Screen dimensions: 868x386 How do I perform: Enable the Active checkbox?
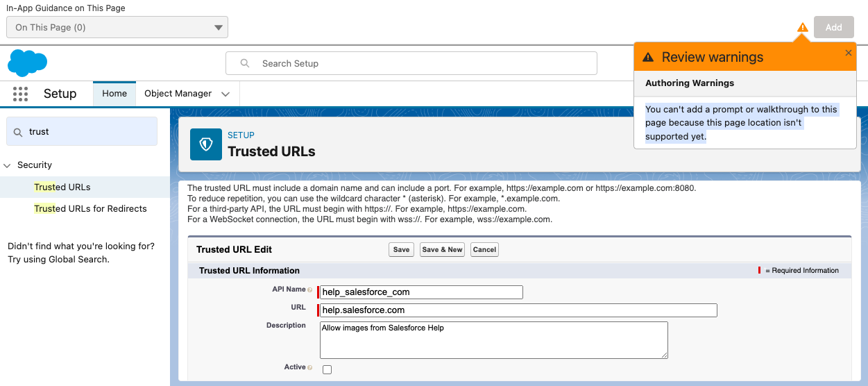(327, 369)
